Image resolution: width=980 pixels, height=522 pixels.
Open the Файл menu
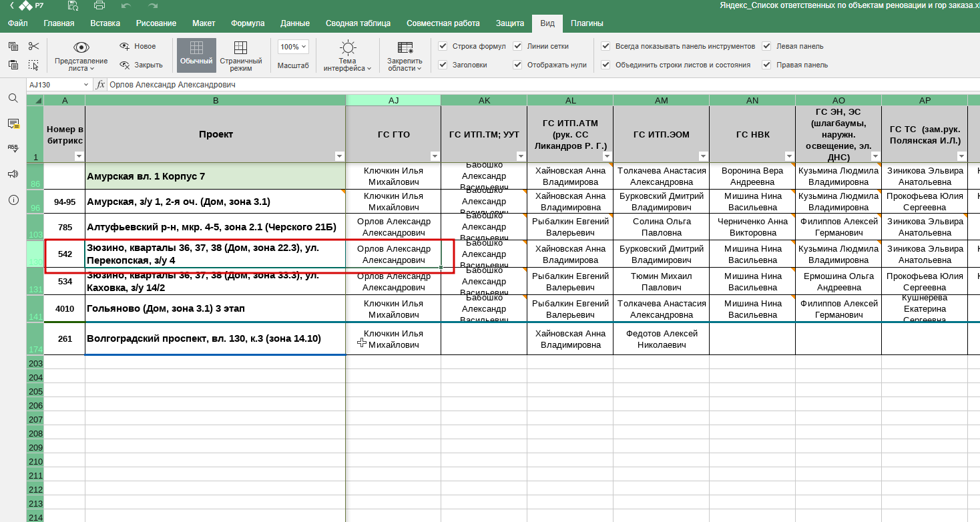[x=18, y=23]
